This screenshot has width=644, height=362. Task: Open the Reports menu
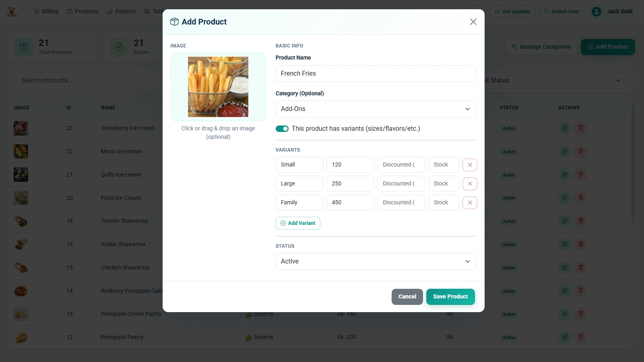[122, 11]
